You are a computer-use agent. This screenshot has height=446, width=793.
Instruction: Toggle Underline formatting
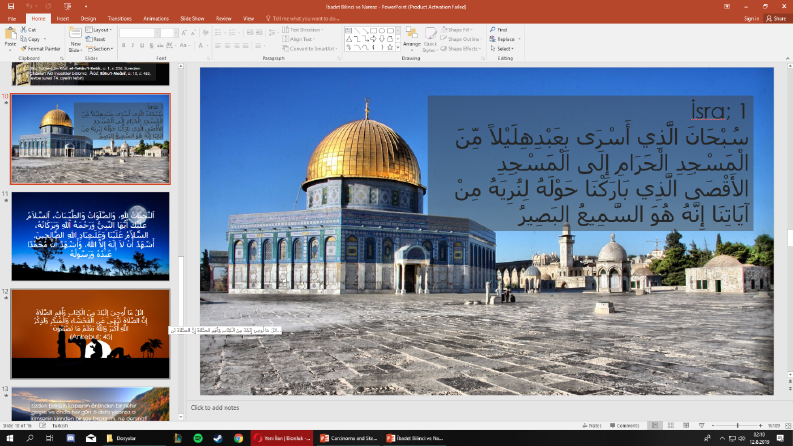(142, 46)
